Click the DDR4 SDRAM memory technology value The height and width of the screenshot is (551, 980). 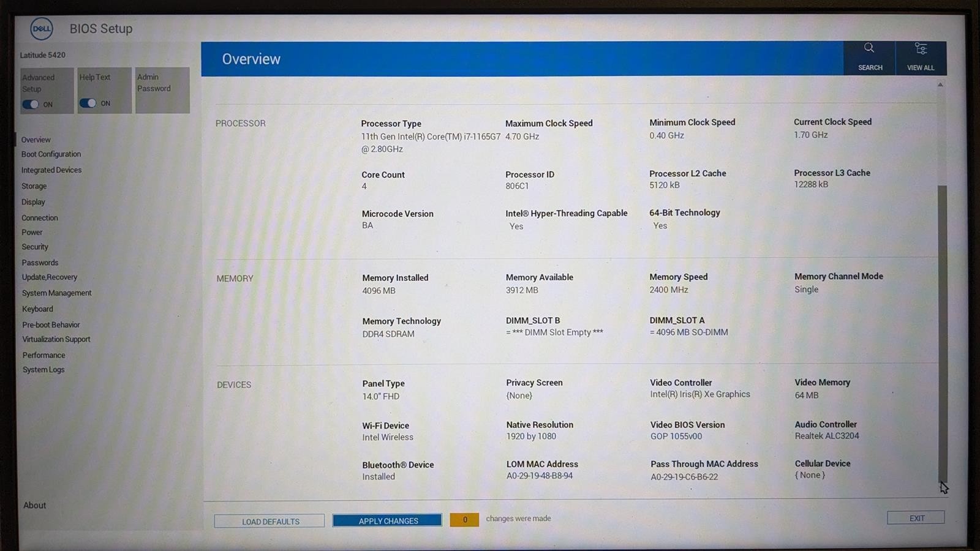[388, 334]
